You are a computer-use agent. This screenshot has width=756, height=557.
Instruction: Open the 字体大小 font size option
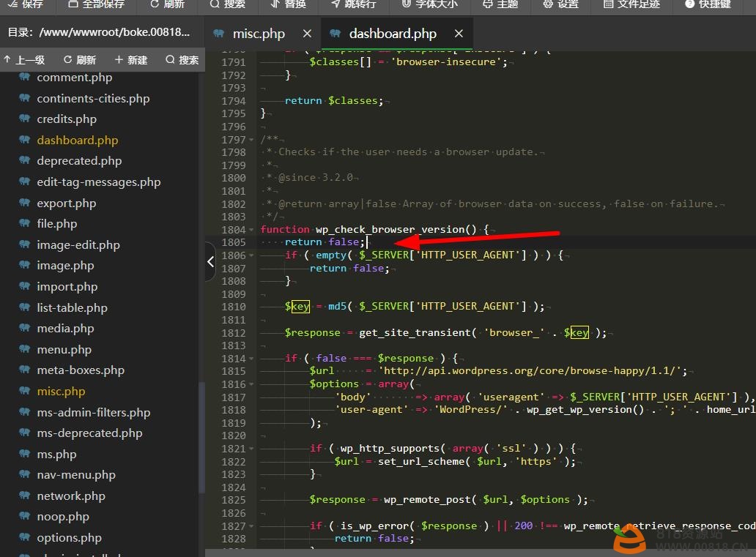point(429,4)
